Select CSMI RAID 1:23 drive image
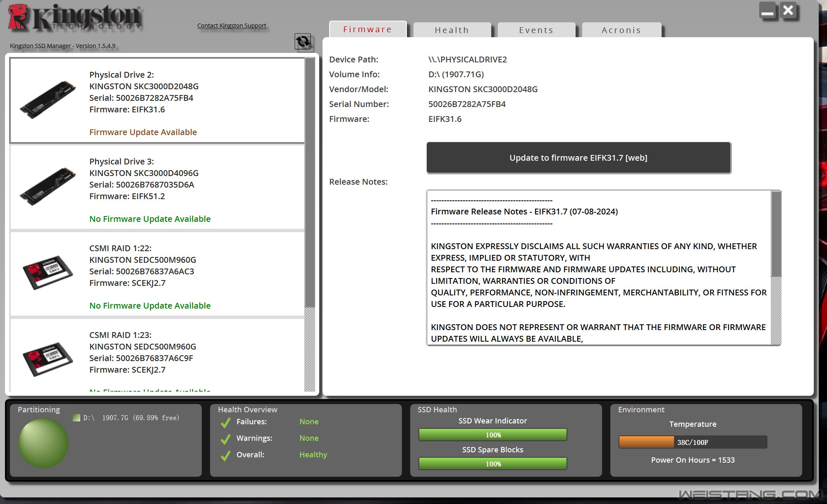827x504 pixels. tap(48, 359)
